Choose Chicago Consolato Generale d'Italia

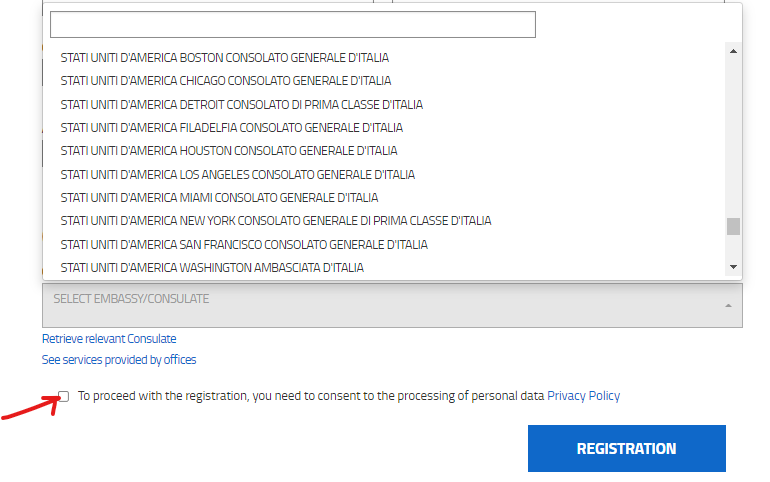pyautogui.click(x=226, y=80)
